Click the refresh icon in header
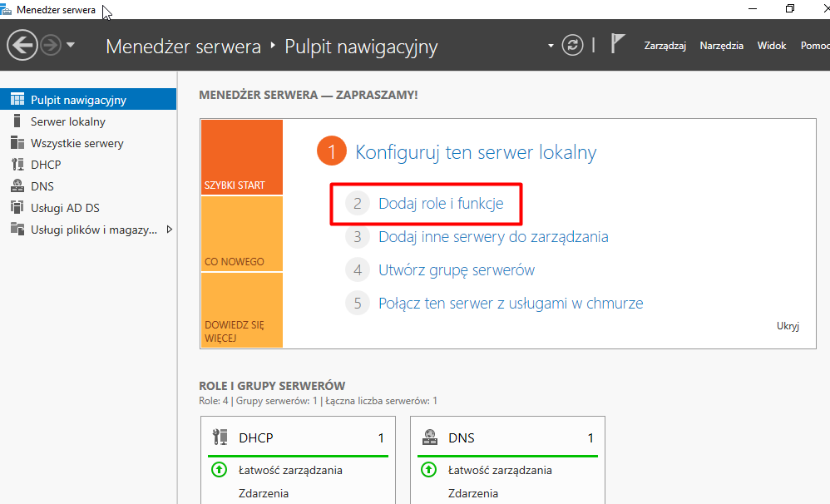830x504 pixels. tap(572, 45)
